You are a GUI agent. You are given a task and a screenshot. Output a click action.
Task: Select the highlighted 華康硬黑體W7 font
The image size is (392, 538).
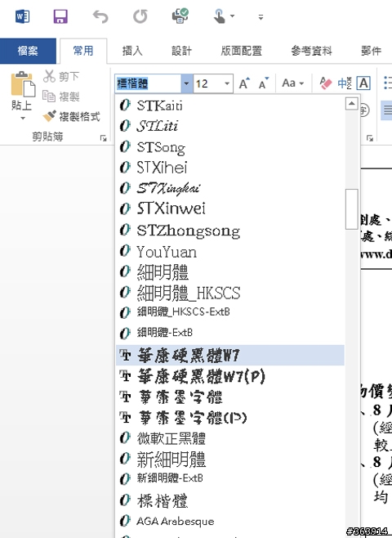point(230,355)
